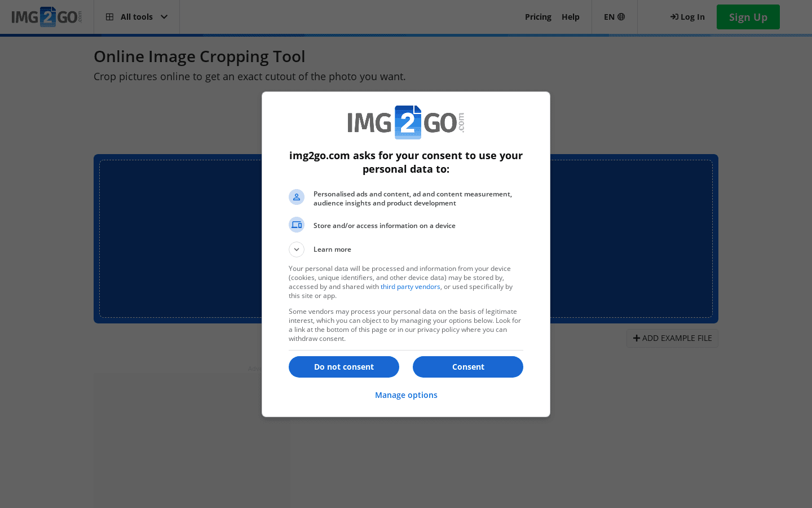Screen dimensions: 812x508
Task: Click the Add Example File button
Action: click(672, 338)
